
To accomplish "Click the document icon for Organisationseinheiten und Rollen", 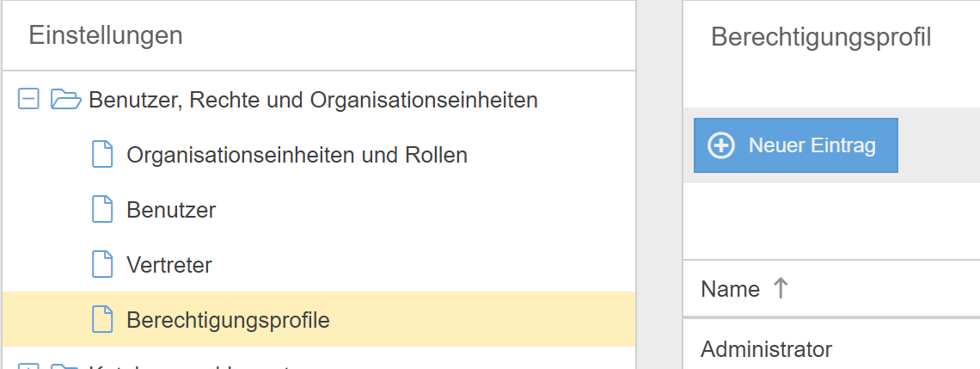I will [x=102, y=155].
